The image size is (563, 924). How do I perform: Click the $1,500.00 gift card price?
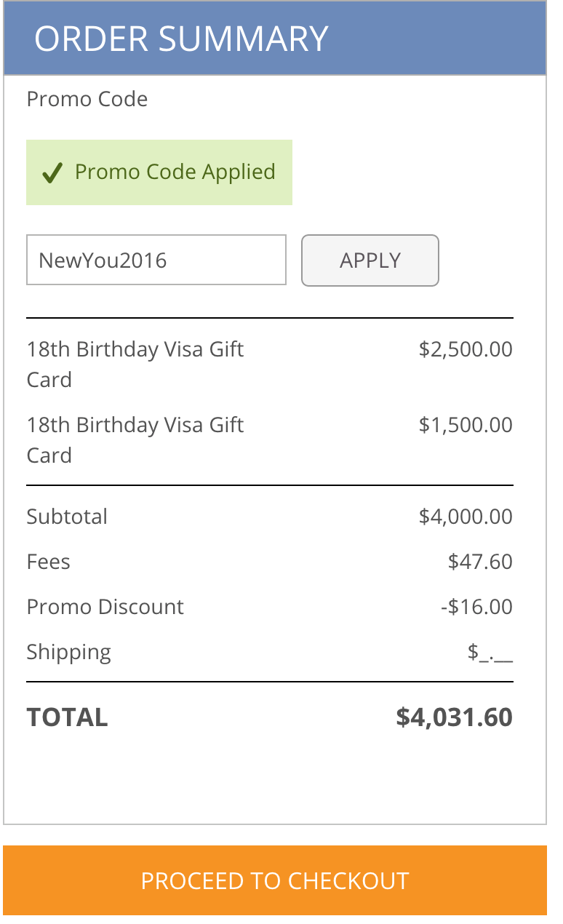click(x=466, y=425)
